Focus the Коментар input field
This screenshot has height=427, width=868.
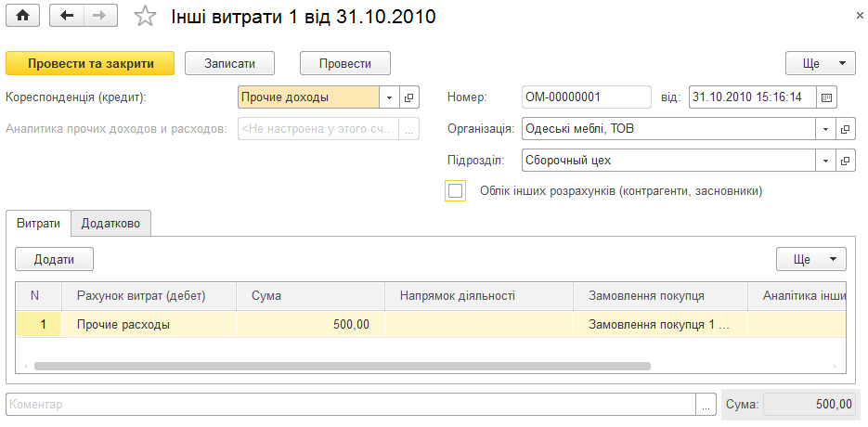[350, 405]
